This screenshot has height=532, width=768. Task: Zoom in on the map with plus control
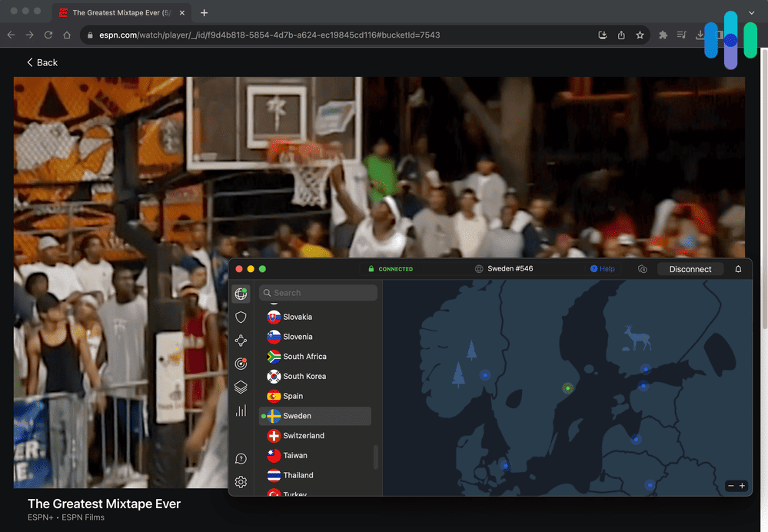tap(742, 486)
